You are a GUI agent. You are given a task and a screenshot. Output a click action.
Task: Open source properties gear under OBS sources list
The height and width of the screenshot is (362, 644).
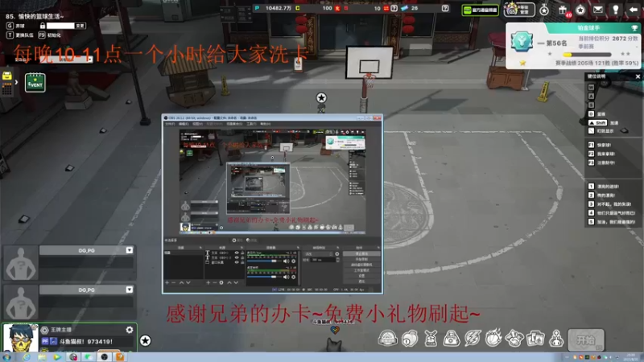point(221,283)
